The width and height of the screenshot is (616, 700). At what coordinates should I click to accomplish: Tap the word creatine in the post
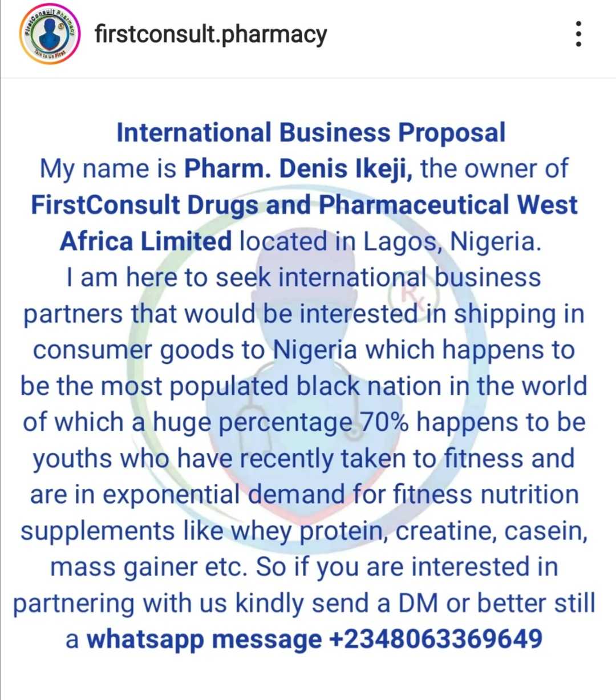(446, 531)
